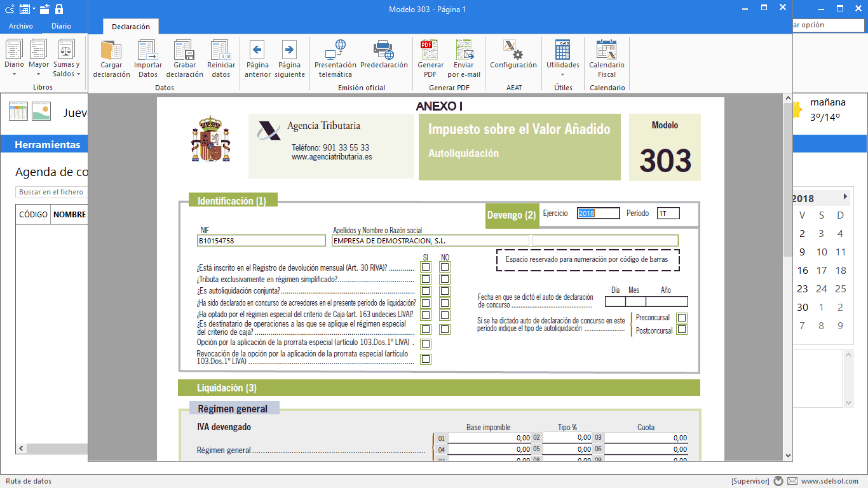Click Cuota field 03
This screenshot has width=868, height=488.
coord(646,438)
